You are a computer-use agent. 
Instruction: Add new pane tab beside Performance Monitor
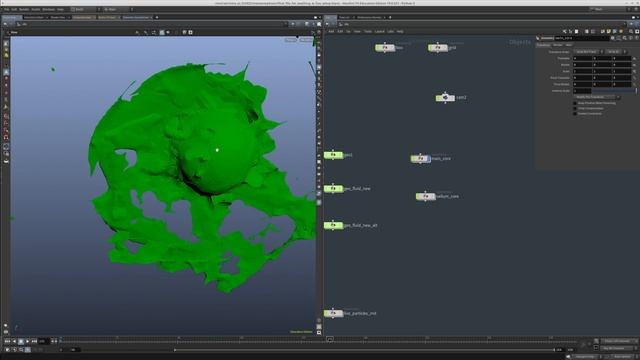390,18
